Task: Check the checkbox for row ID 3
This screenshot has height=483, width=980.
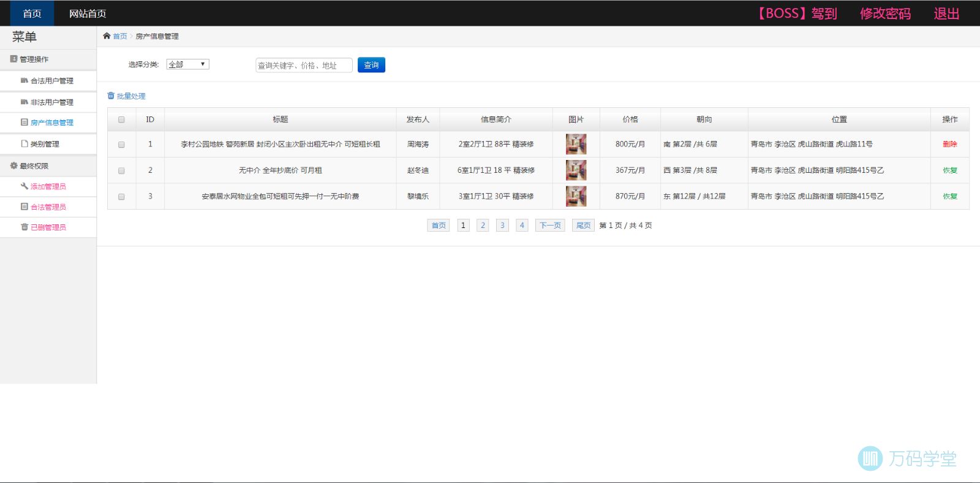Action: pyautogui.click(x=121, y=197)
